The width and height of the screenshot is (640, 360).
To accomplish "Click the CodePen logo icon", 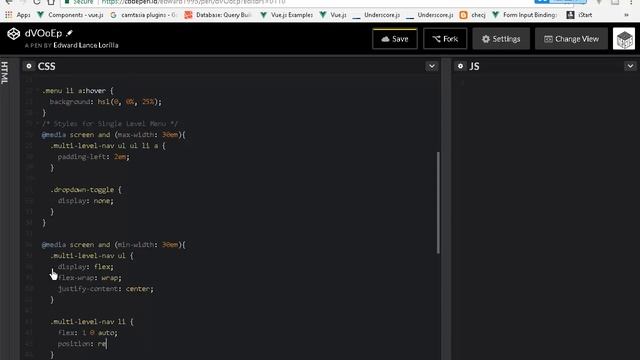I will pyautogui.click(x=13, y=34).
